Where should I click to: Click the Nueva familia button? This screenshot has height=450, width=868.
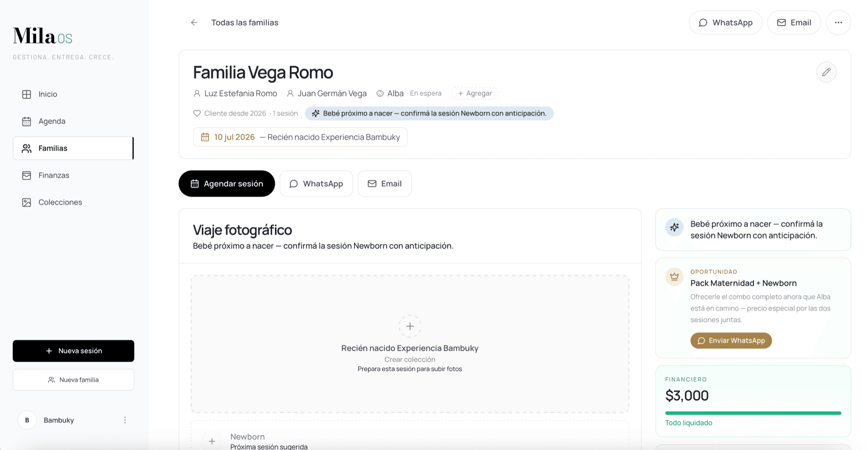click(x=73, y=380)
